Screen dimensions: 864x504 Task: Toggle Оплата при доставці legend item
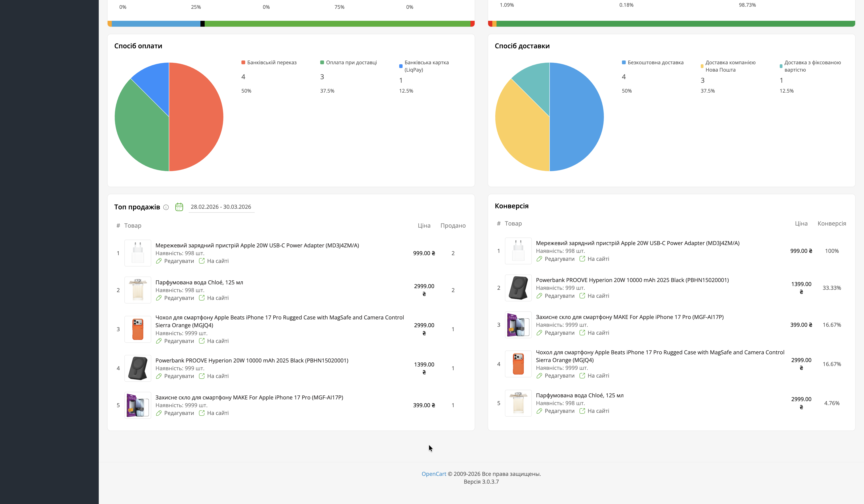point(348,63)
